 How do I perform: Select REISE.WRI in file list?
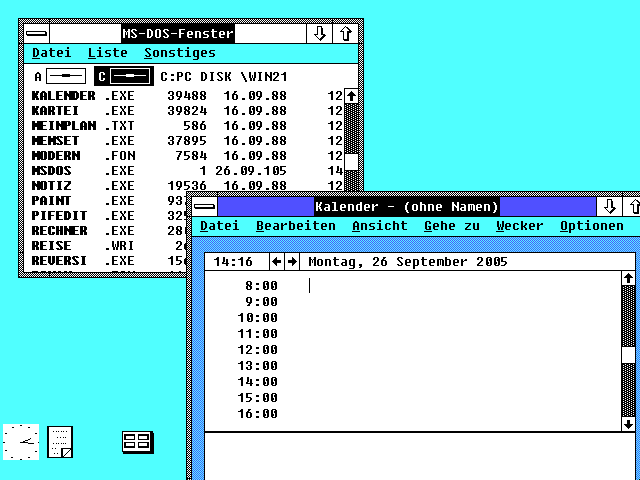[109, 246]
